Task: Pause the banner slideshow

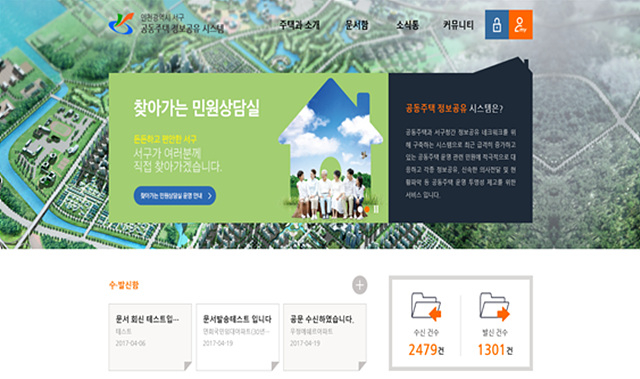Action: point(376,209)
